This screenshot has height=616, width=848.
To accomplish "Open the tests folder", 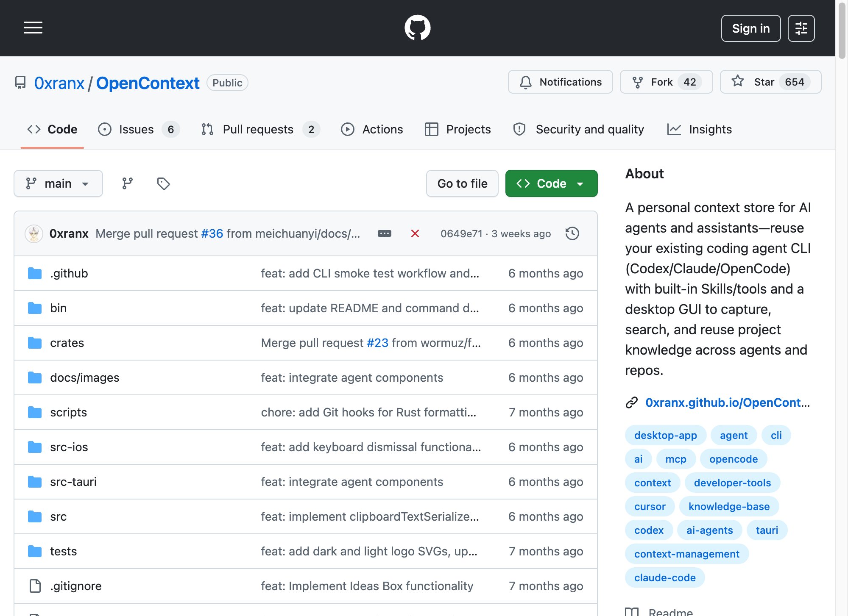I will [64, 551].
